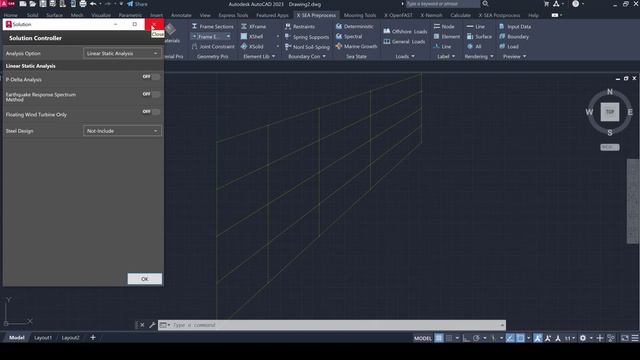640x360 pixels.
Task: Open the annotation scale dropdown 1:1
Action: tap(569, 338)
